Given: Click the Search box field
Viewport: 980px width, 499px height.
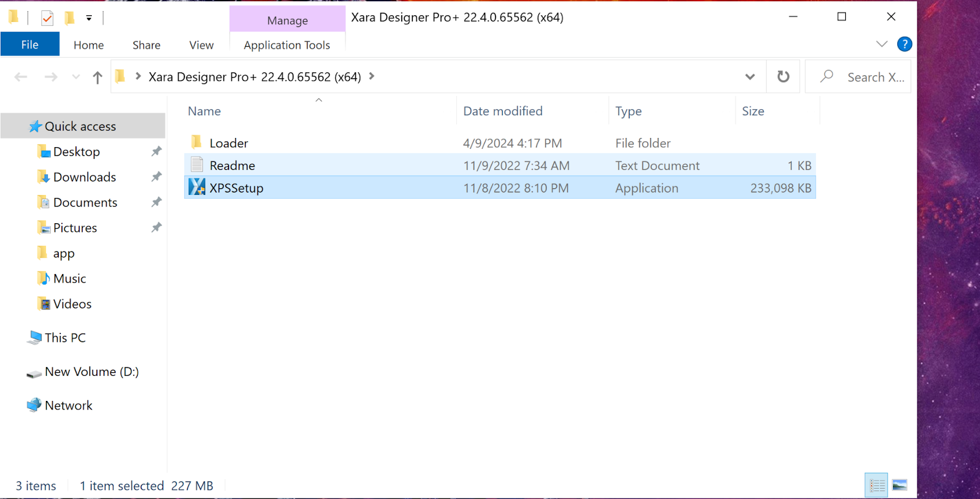Looking at the screenshot, I should point(858,77).
